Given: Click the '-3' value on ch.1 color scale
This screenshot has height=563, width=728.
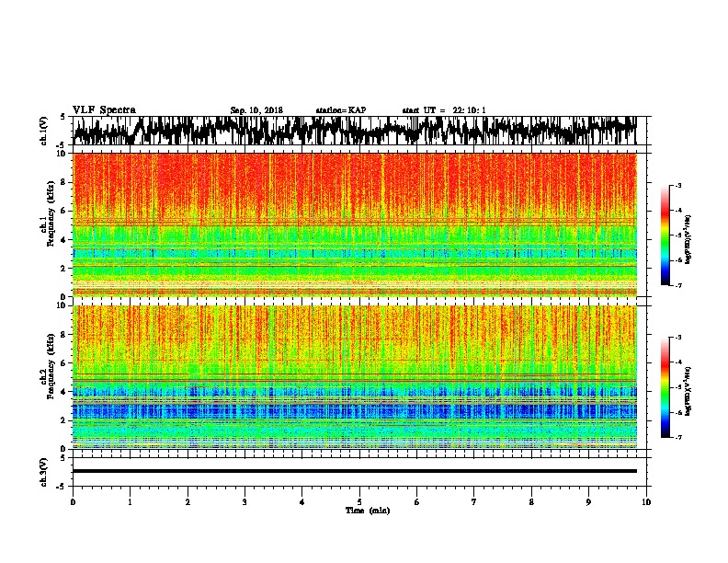Looking at the screenshot, I should coord(677,185).
